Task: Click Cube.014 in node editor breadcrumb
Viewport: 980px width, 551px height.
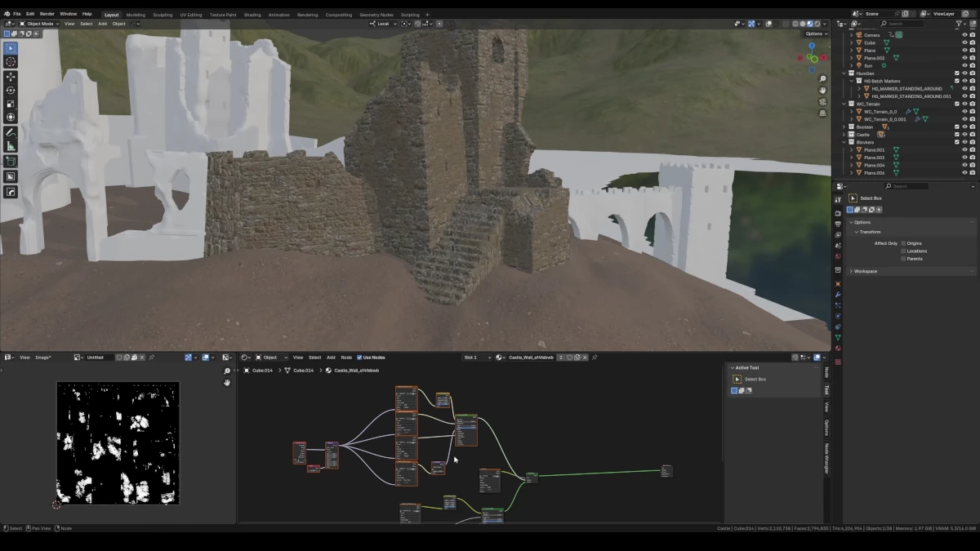Action: [x=262, y=371]
